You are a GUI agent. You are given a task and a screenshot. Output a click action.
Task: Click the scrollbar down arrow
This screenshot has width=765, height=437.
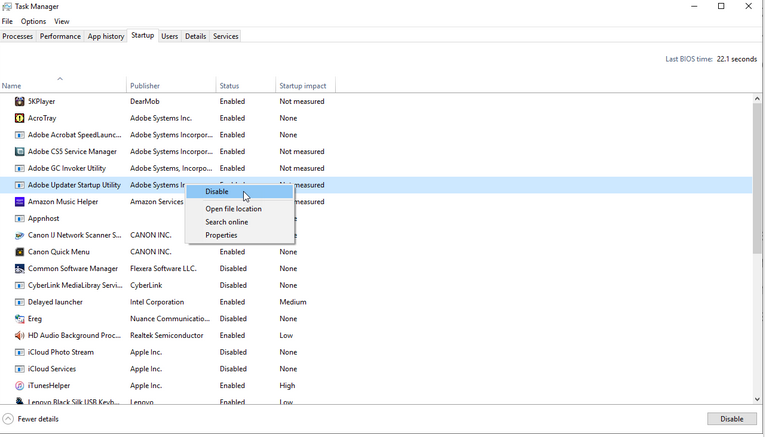coord(757,399)
